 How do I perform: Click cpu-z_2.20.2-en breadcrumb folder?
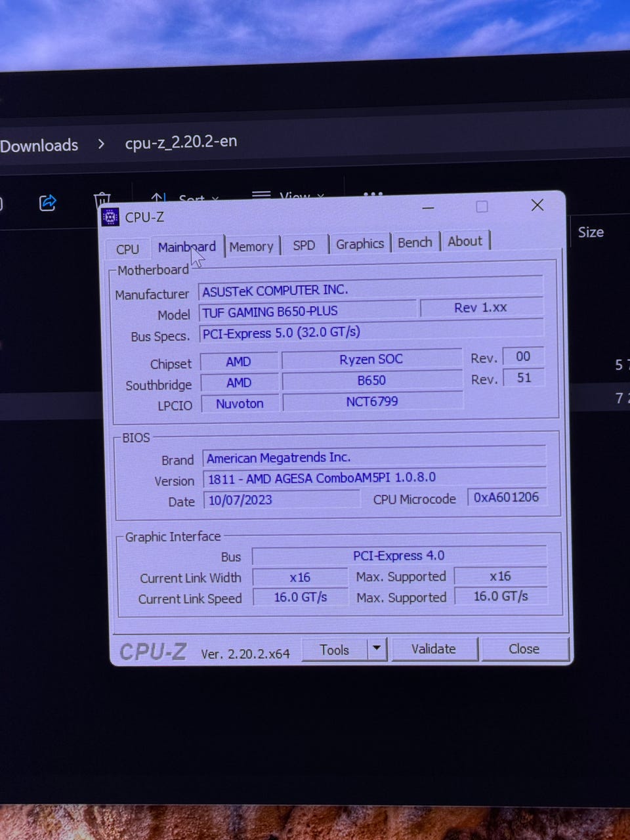pos(181,142)
